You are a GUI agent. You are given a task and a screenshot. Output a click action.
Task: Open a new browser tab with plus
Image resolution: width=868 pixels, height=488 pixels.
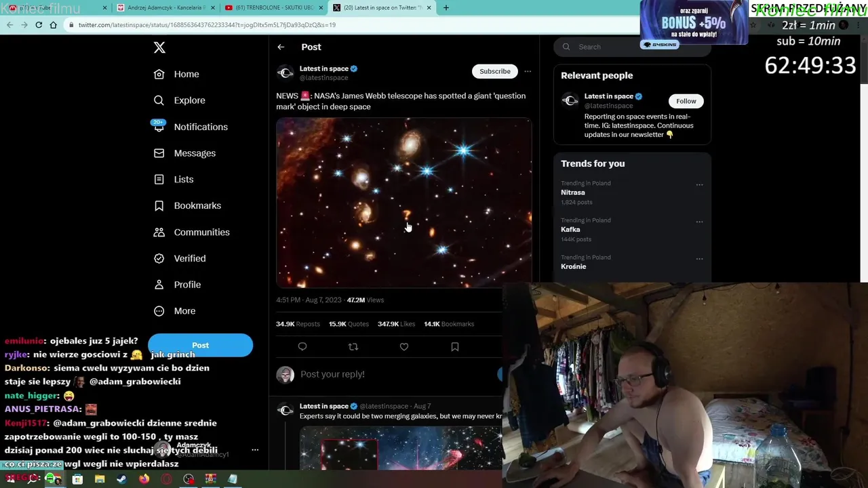(446, 7)
